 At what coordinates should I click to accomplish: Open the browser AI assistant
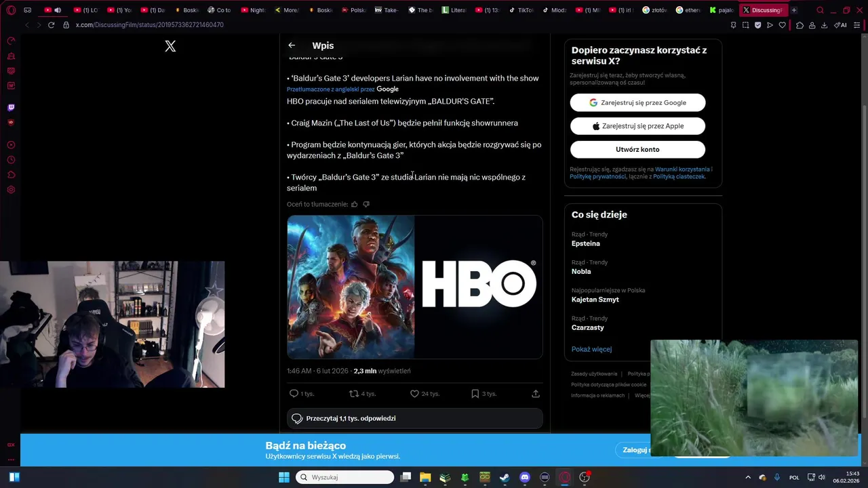[x=841, y=25]
